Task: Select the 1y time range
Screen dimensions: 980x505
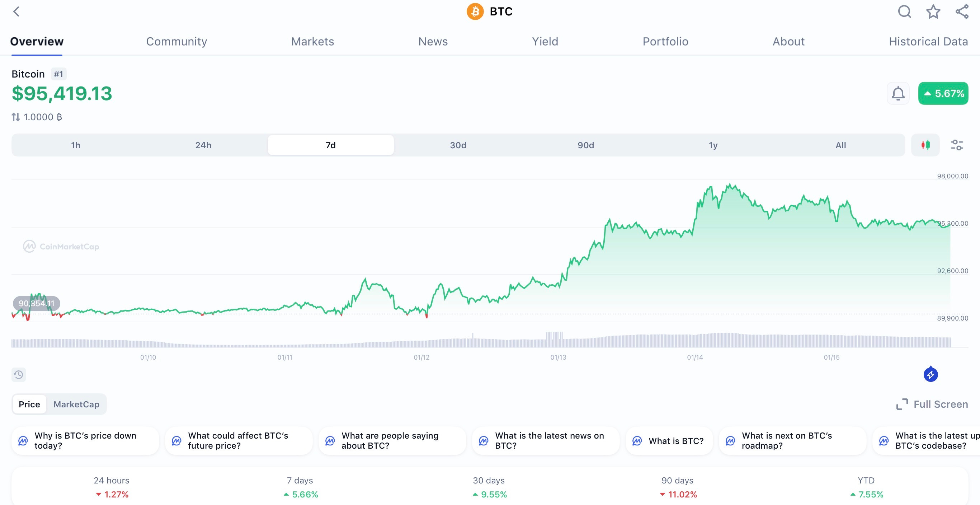Action: 713,145
